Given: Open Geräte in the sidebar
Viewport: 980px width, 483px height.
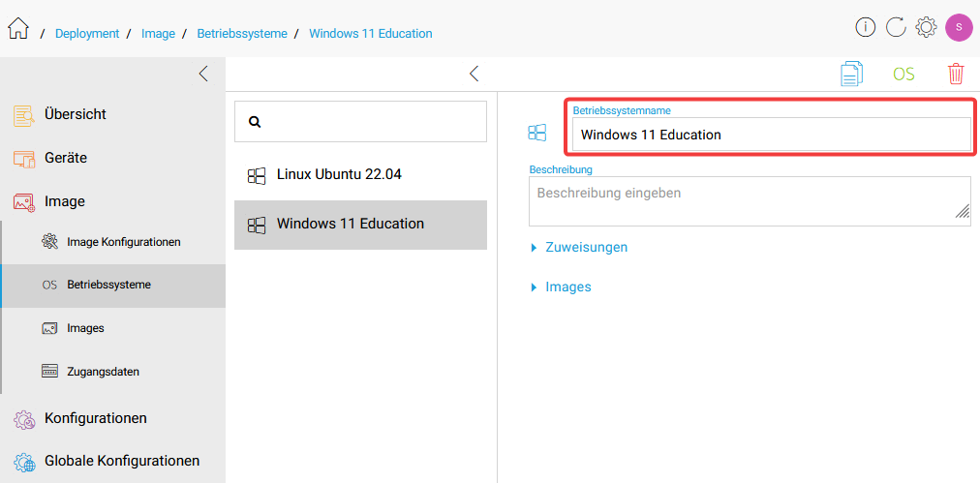Looking at the screenshot, I should pyautogui.click(x=112, y=158).
